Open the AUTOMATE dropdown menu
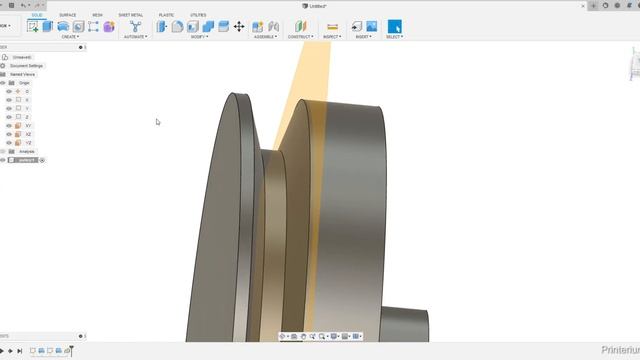This screenshot has height=360, width=640. coord(136,37)
